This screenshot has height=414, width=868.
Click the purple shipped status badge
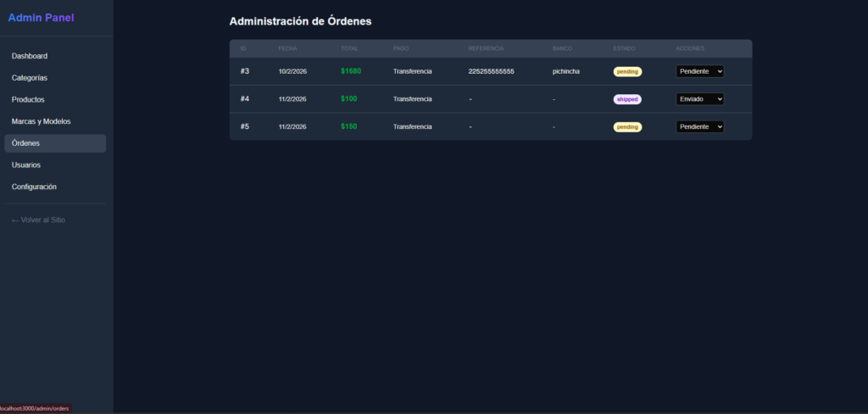[627, 99]
